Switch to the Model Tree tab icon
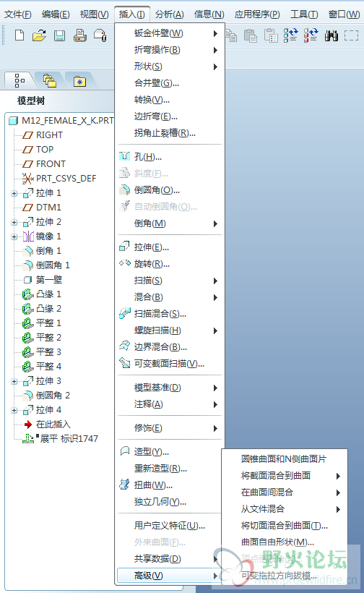 click(19, 80)
